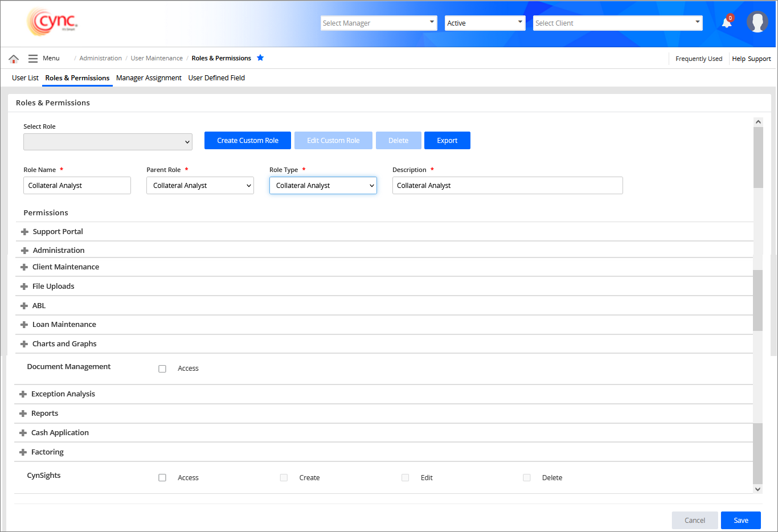Click the Create Custom Role button

click(x=248, y=141)
